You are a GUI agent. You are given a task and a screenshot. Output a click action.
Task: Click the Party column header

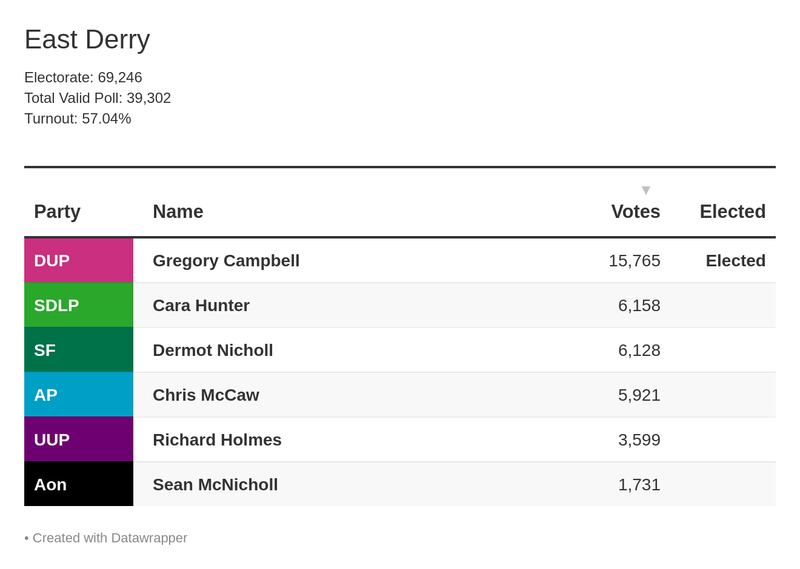(57, 212)
